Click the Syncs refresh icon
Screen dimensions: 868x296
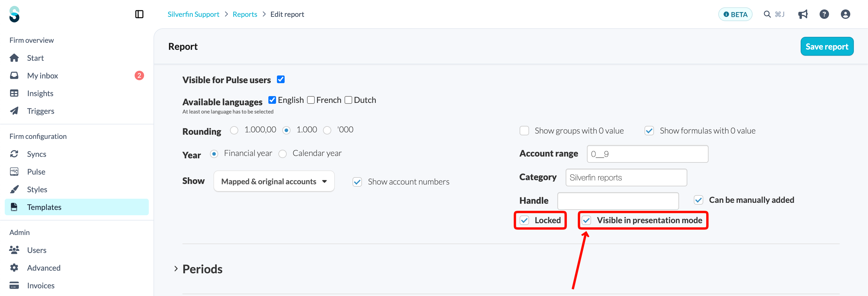click(14, 154)
